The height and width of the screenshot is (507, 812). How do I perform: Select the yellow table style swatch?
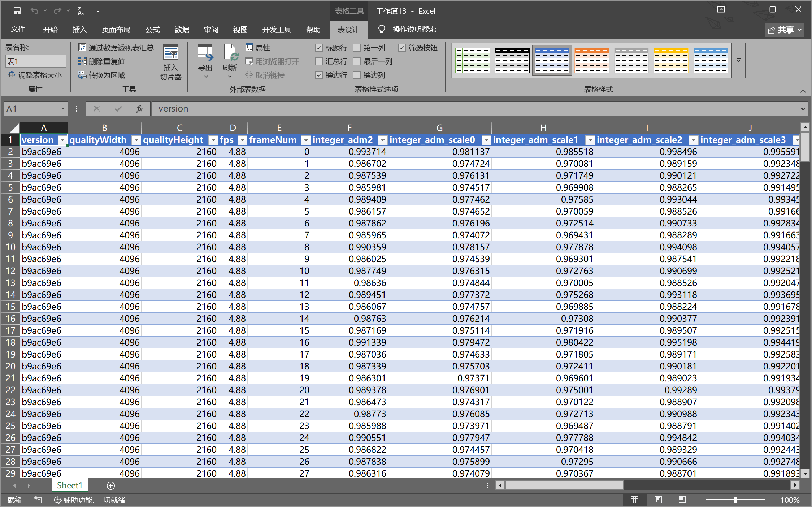(671, 60)
